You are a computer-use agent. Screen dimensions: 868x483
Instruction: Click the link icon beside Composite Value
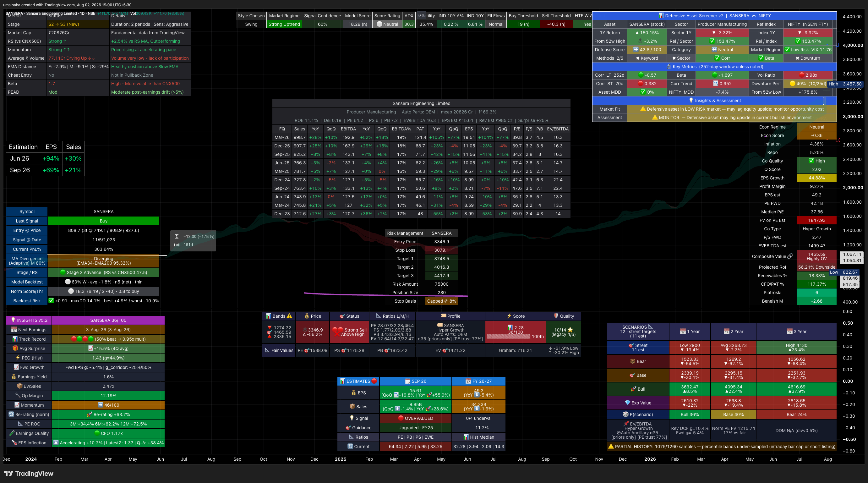tap(790, 256)
